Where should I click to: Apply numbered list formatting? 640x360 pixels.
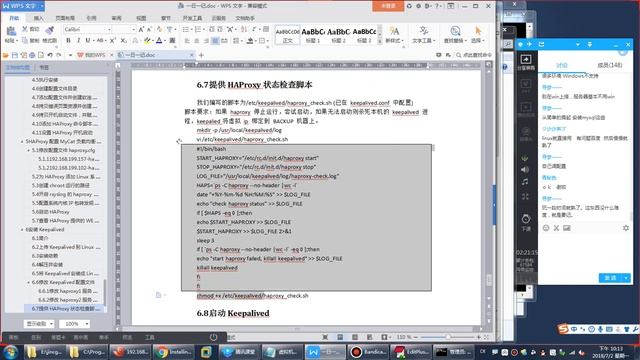click(x=198, y=29)
